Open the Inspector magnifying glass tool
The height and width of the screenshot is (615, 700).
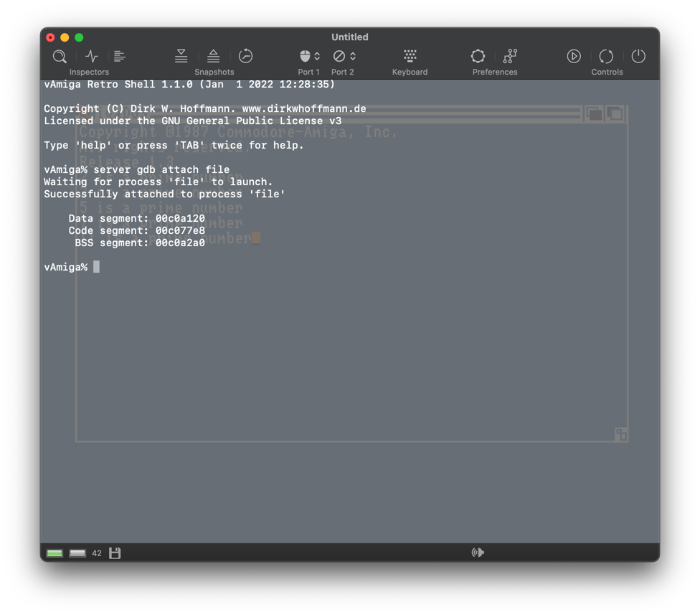tap(60, 56)
